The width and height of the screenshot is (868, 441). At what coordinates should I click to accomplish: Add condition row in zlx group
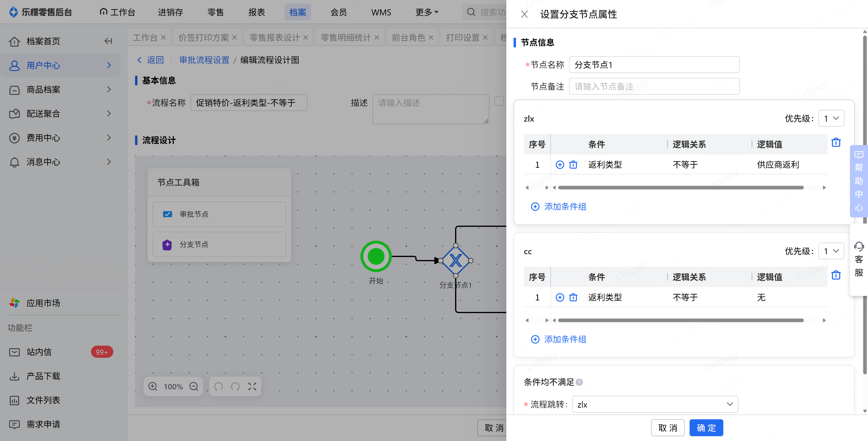[x=560, y=164]
